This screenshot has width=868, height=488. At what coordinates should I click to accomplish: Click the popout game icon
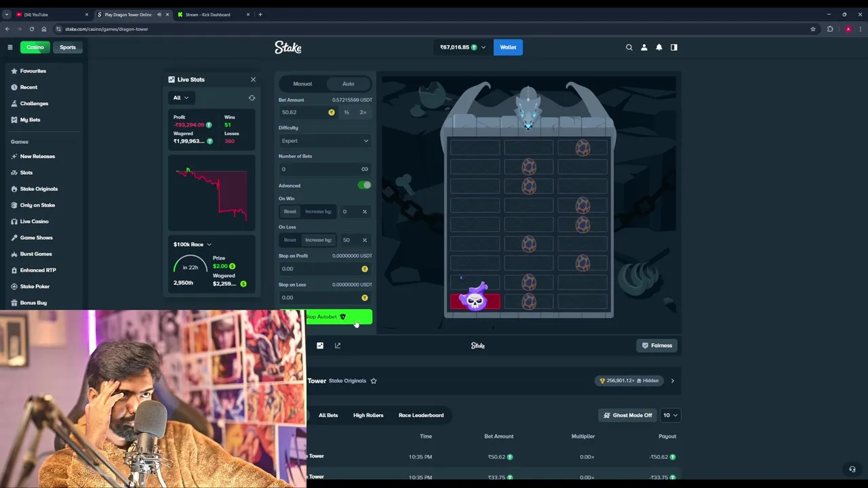(x=338, y=346)
